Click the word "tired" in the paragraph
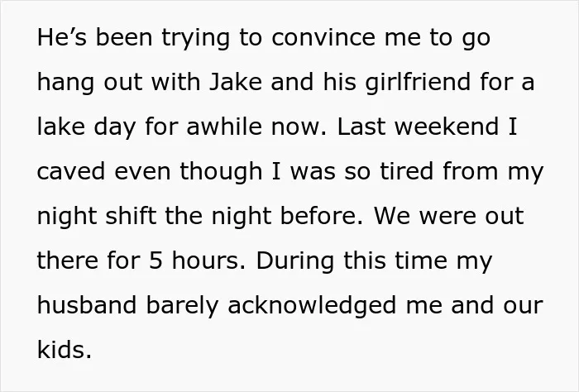Viewport: 579px width, 392px height. (407, 172)
